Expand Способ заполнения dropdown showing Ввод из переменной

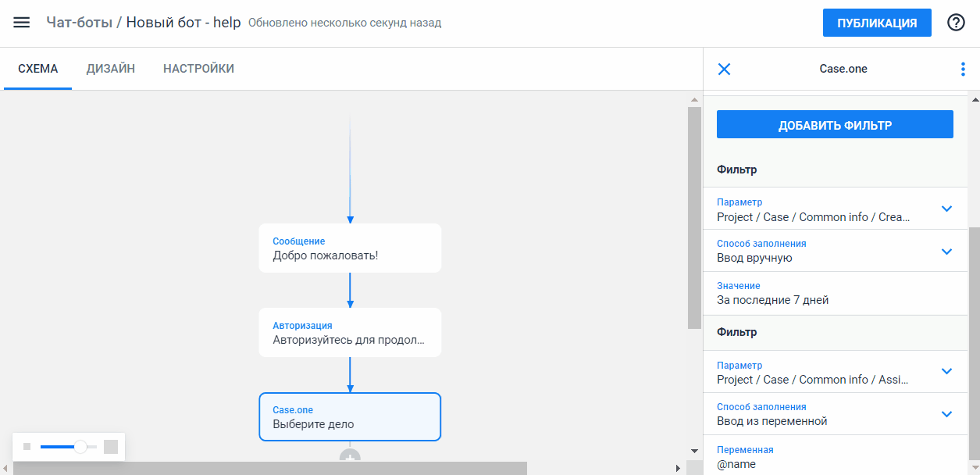click(835, 414)
